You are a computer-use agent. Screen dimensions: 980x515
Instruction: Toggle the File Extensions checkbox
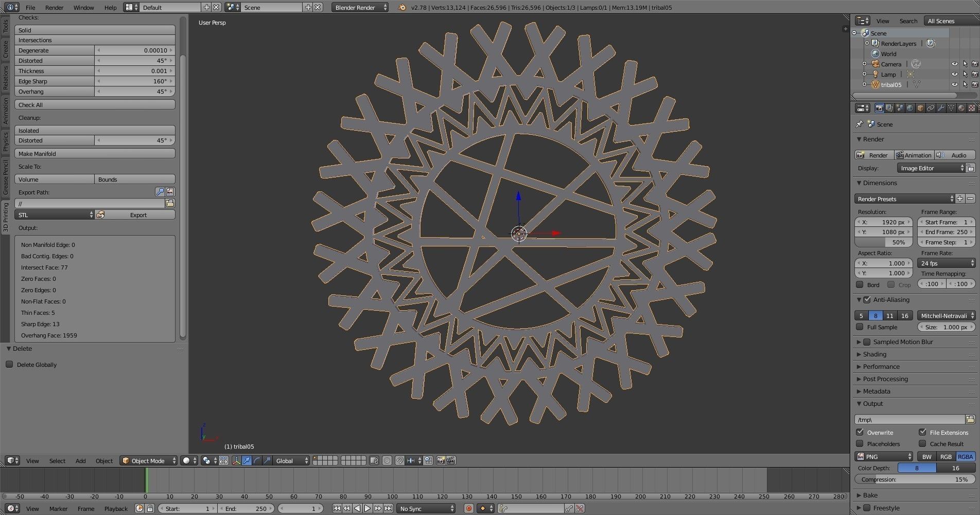922,432
